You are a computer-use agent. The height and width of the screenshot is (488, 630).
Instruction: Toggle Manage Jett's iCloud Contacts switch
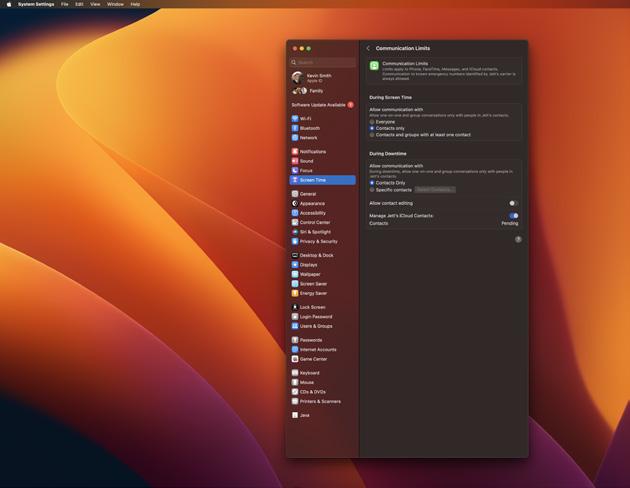click(513, 216)
